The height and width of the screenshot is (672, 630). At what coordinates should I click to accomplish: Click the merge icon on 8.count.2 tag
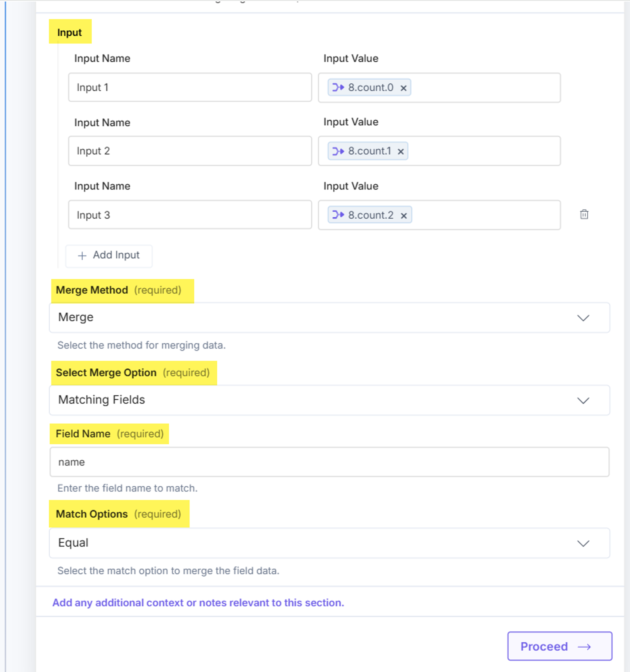click(338, 215)
